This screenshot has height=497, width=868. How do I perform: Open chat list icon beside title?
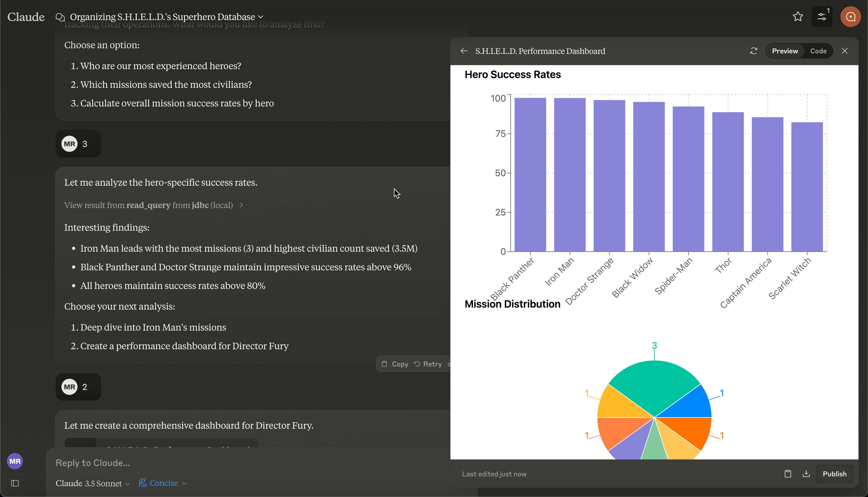60,17
